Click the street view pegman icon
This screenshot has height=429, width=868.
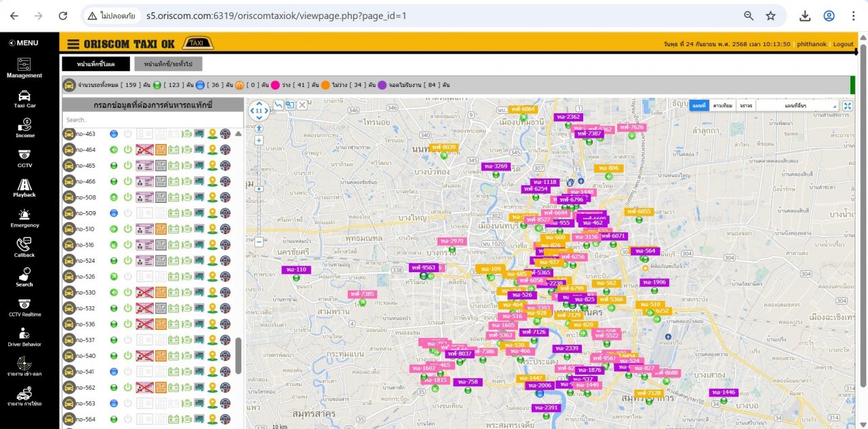tap(258, 127)
